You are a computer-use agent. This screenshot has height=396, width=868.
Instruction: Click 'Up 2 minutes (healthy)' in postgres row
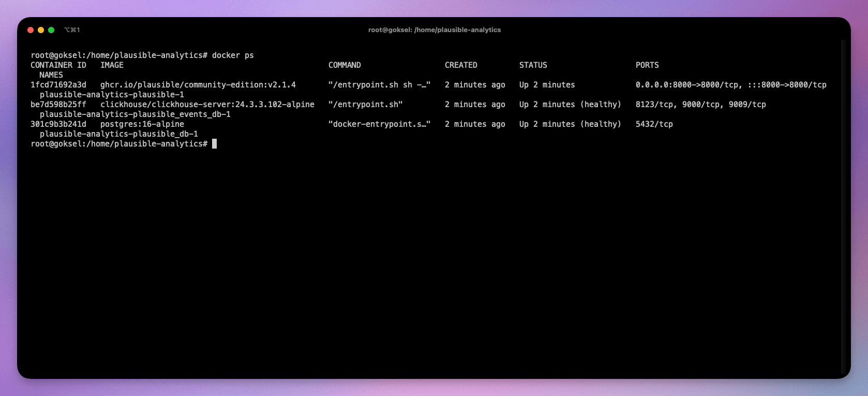point(570,124)
